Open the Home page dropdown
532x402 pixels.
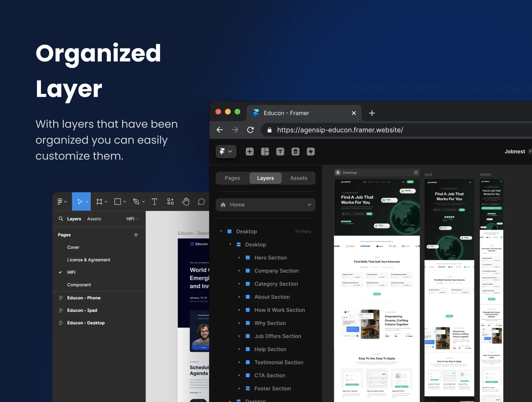pos(266,205)
